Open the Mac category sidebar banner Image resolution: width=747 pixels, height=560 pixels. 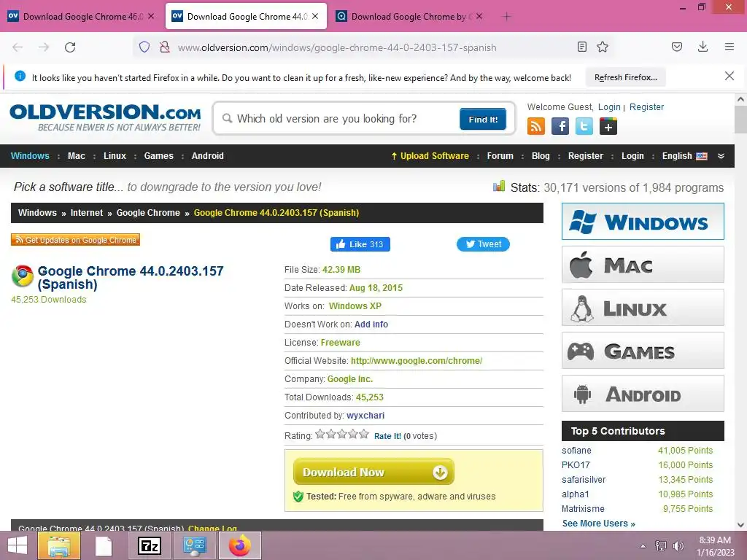point(643,265)
